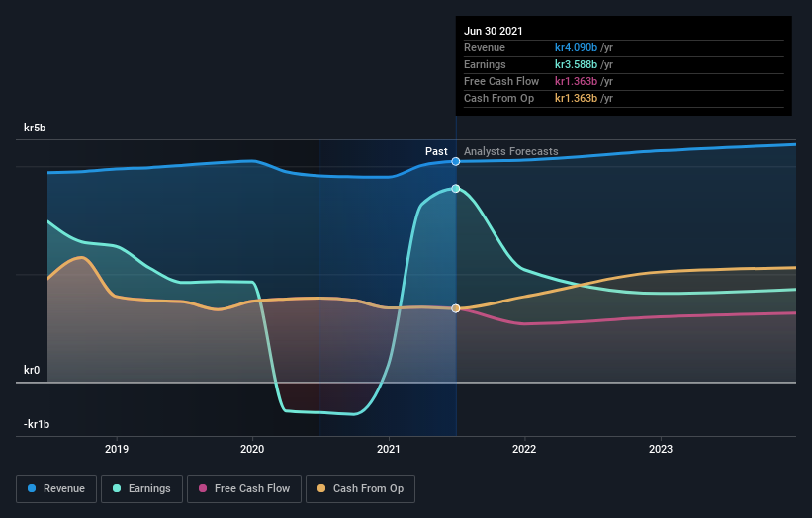Click the Cash From Op kr1.363b value
This screenshot has height=518, width=812.
(576, 98)
